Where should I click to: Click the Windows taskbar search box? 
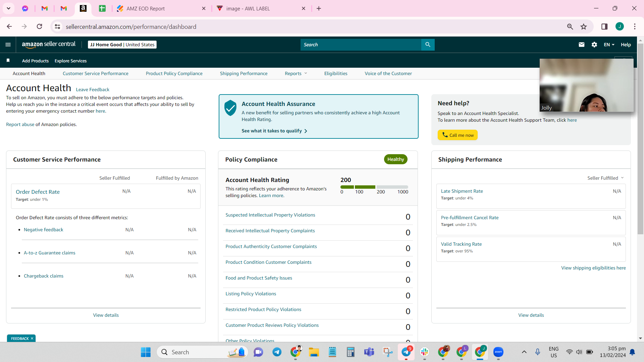click(202, 352)
